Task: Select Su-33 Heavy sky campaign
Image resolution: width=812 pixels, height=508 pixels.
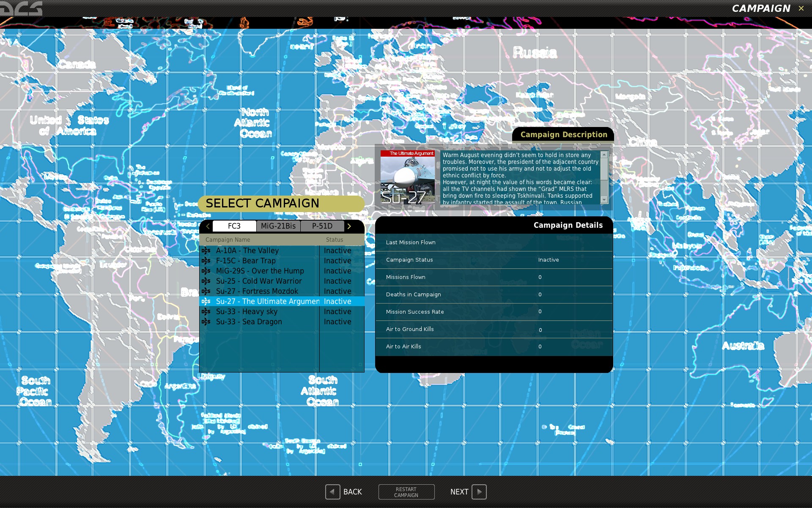Action: click(247, 312)
